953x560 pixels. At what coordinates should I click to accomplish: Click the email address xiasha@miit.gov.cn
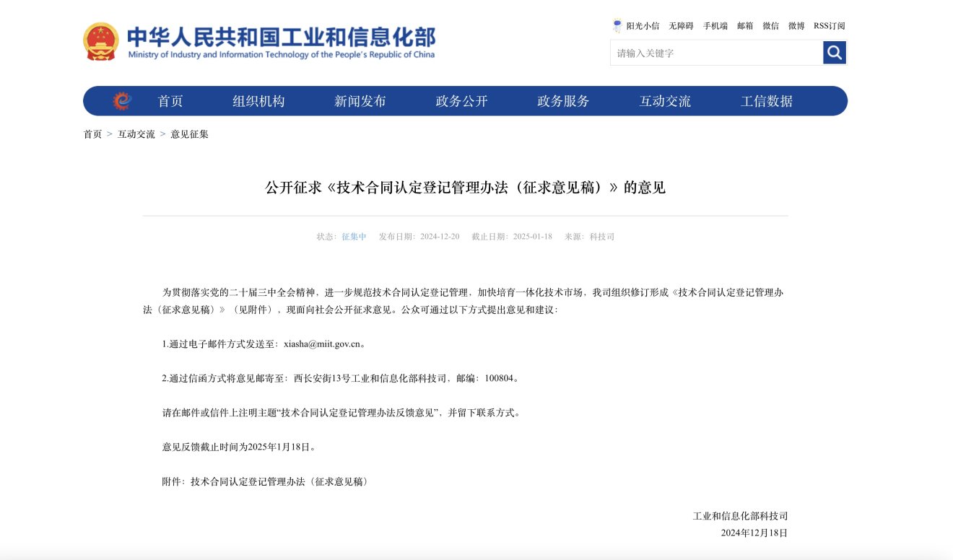(x=322, y=344)
